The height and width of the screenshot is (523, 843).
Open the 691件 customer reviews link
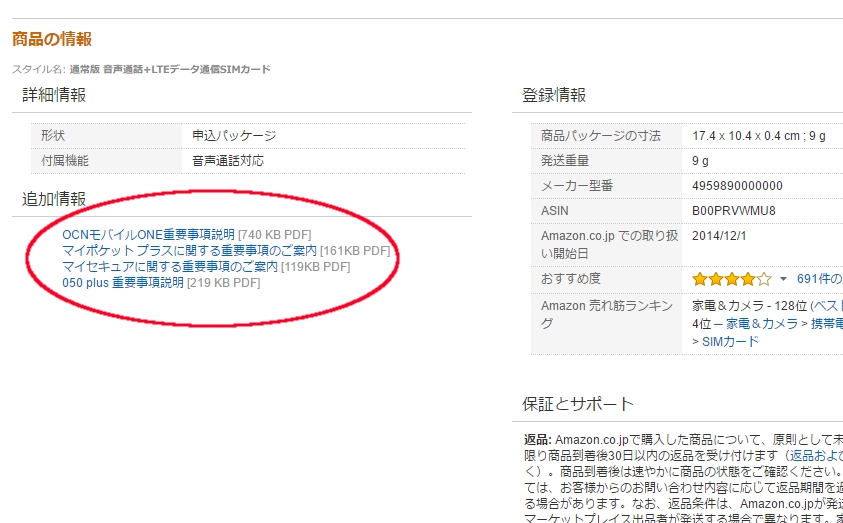(x=819, y=279)
